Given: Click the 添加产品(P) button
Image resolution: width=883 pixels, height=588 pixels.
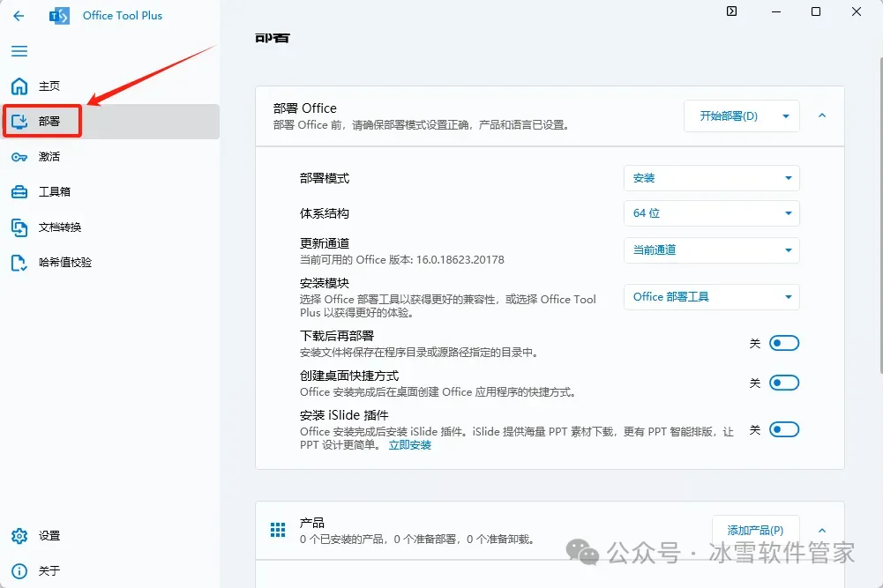Looking at the screenshot, I should pos(755,531).
